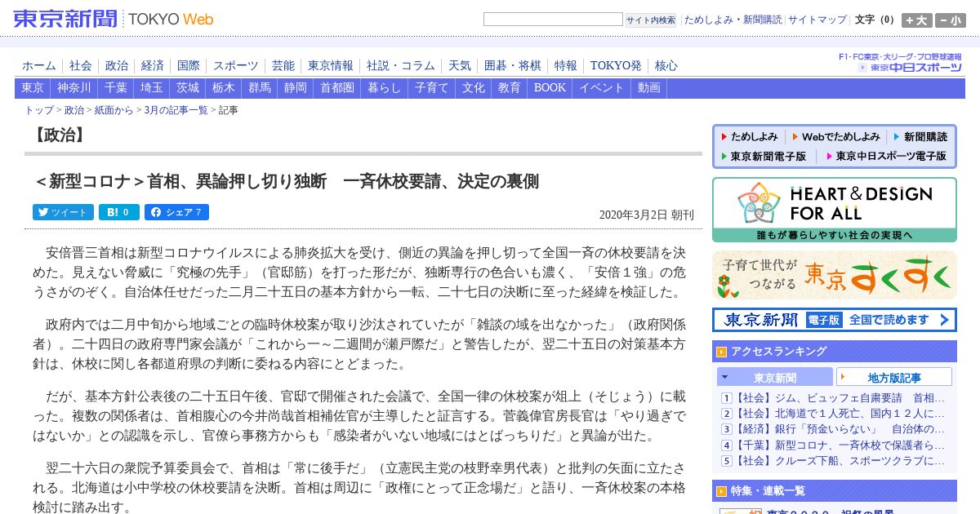Select 東京 in regional bar
Viewport: 980px width, 514px height.
tap(33, 88)
